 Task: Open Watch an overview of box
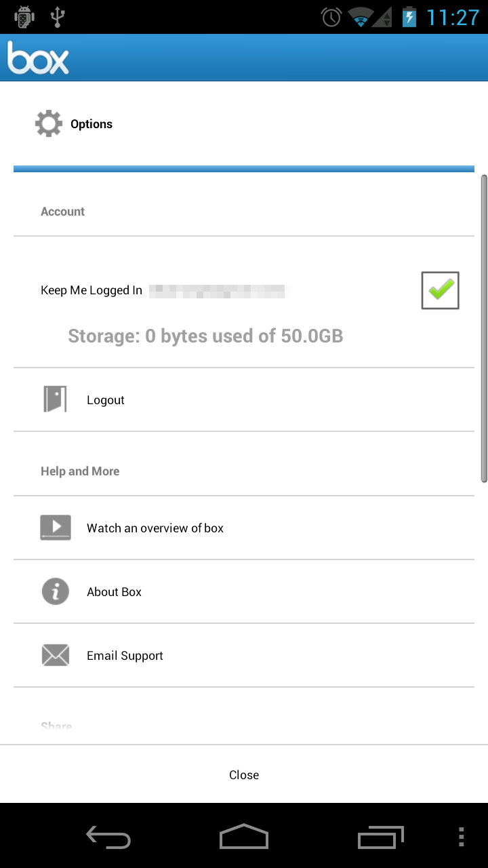point(155,528)
